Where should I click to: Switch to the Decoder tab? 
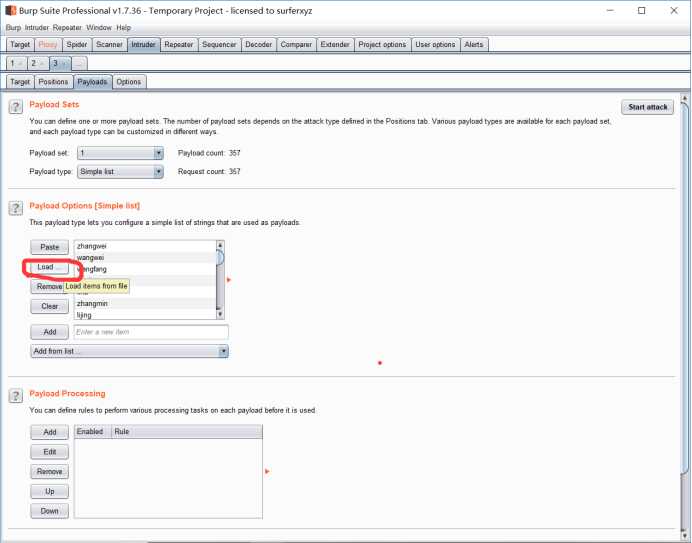coord(259,45)
